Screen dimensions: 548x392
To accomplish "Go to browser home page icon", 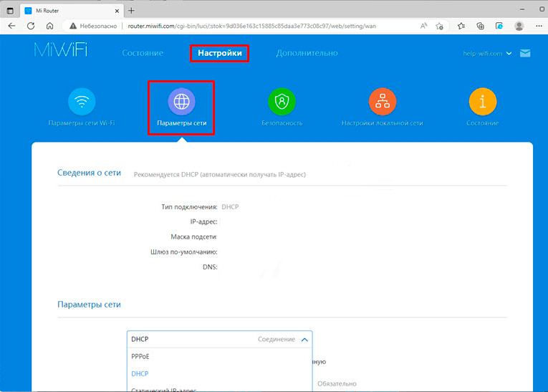I will point(49,26).
